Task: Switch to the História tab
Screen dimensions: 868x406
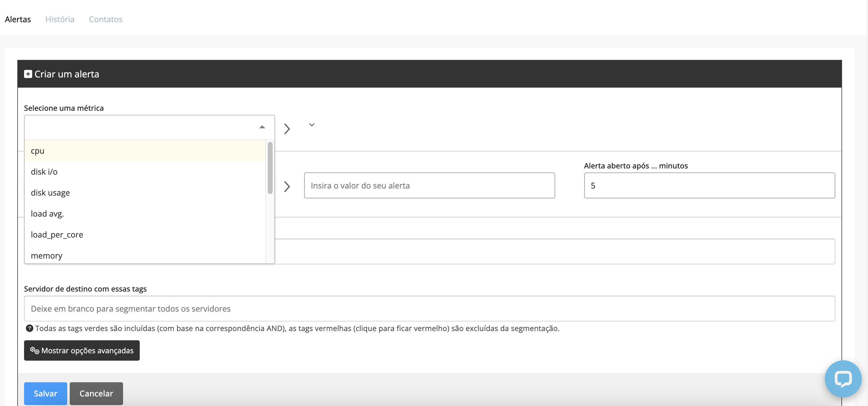Action: 60,19
